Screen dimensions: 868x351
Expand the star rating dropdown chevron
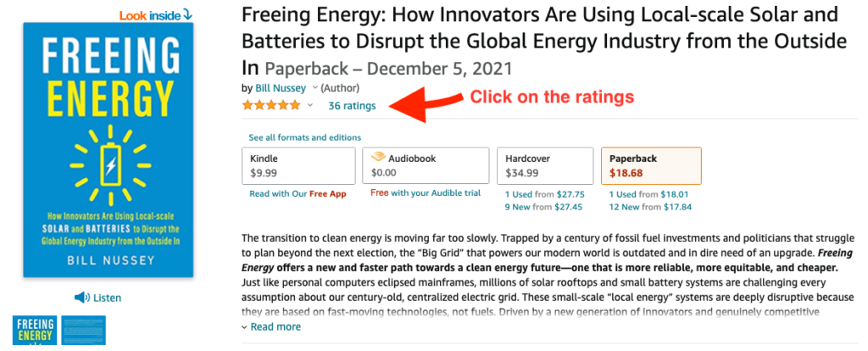point(310,105)
